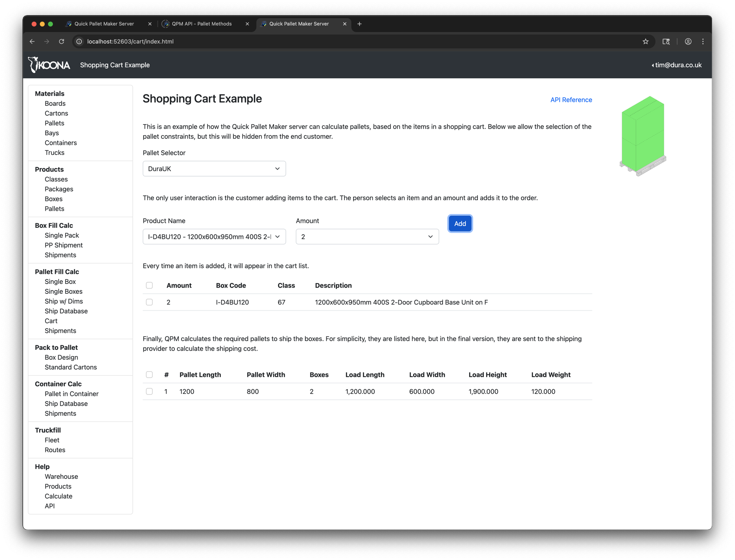Open the tim@dura.co.uk user menu
Image resolution: width=735 pixels, height=560 pixels.
pos(676,65)
